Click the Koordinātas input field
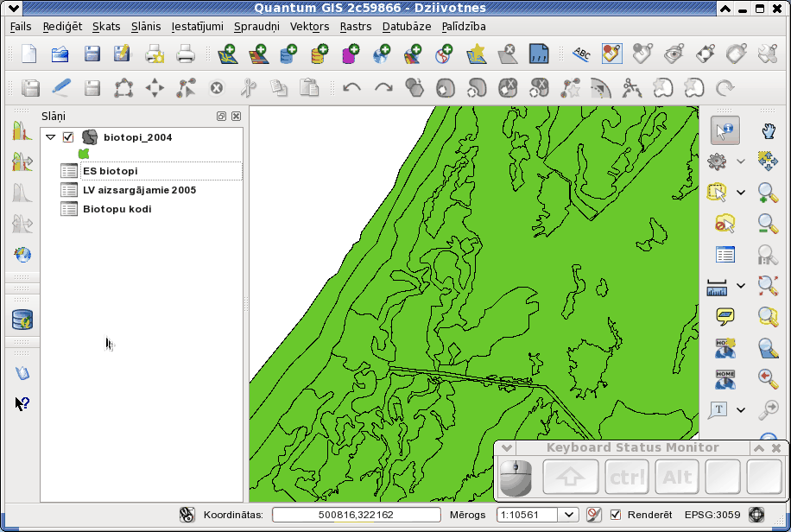Screen dimensions: 791x532 click(x=356, y=515)
